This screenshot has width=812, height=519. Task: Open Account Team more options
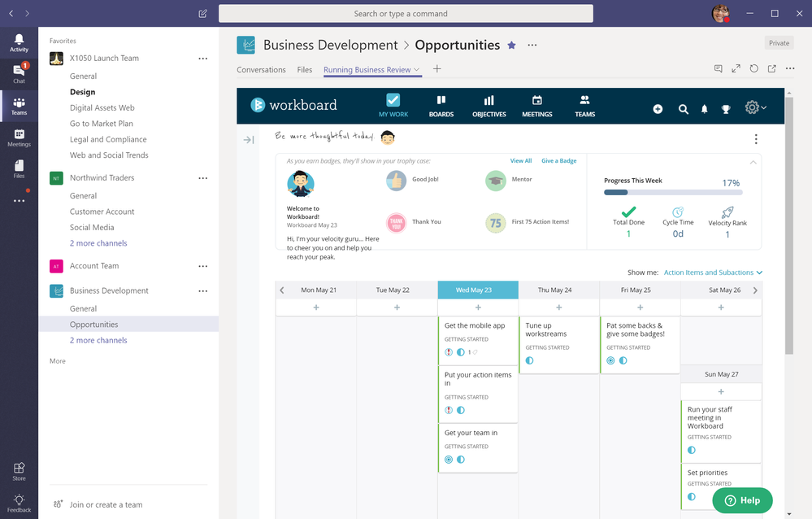pyautogui.click(x=203, y=267)
